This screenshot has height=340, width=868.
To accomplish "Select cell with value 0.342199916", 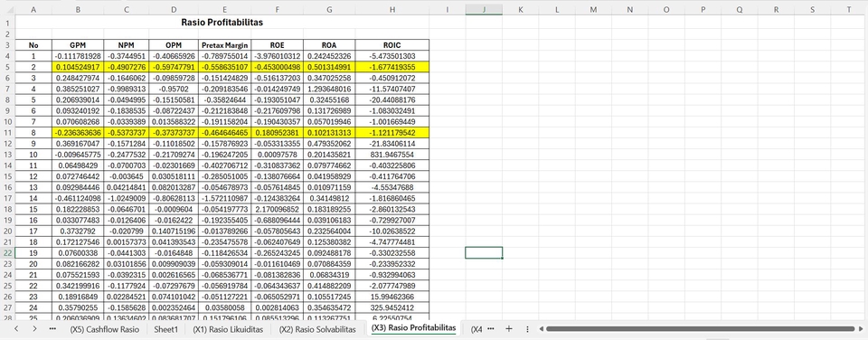I will point(78,286).
